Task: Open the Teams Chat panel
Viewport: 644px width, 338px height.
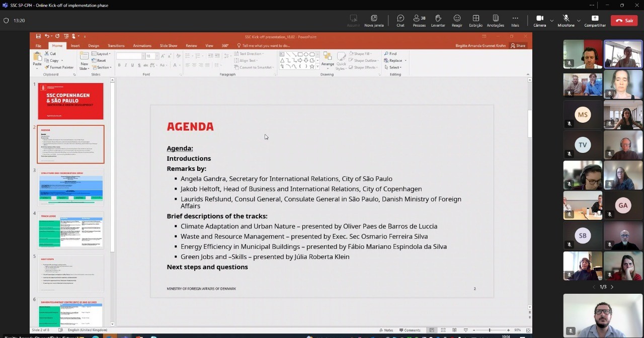Action: coord(400,20)
